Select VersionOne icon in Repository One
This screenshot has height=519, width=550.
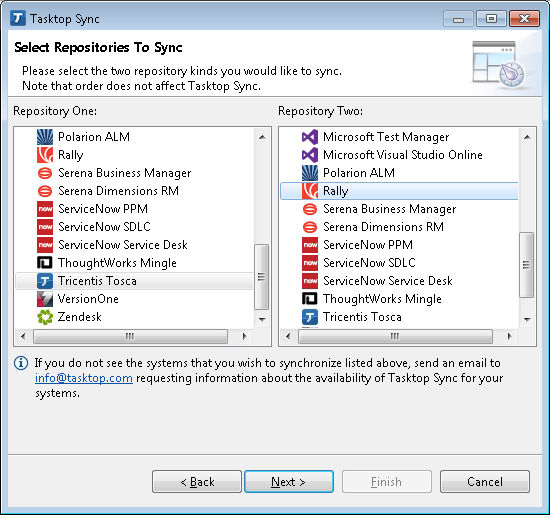click(45, 299)
